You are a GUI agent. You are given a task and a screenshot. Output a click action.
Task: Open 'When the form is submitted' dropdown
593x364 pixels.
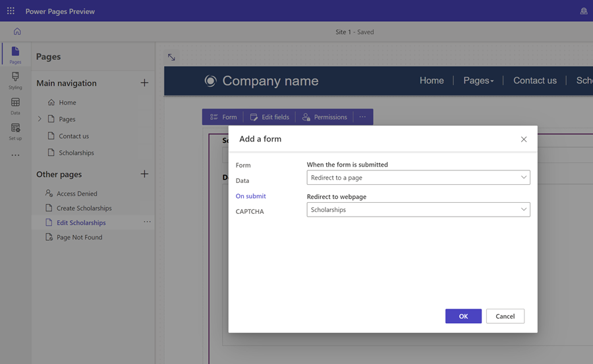pos(418,178)
